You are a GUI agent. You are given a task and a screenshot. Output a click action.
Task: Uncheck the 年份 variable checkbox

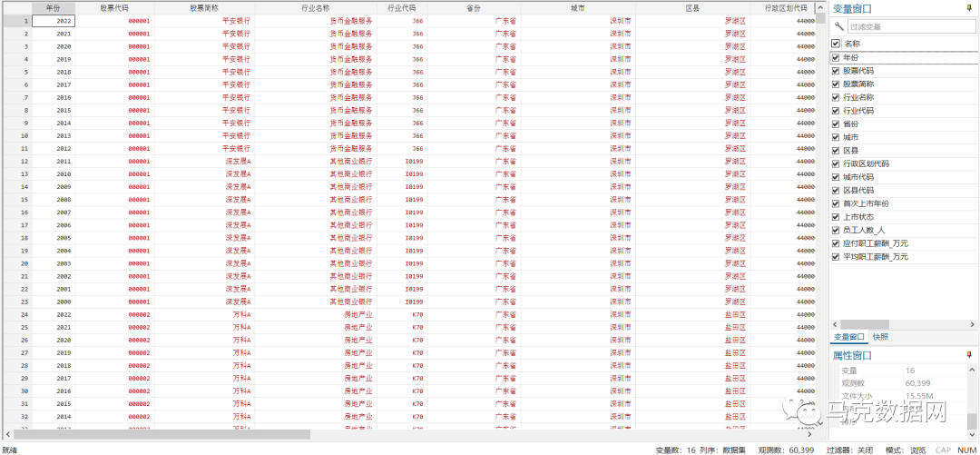(x=836, y=57)
